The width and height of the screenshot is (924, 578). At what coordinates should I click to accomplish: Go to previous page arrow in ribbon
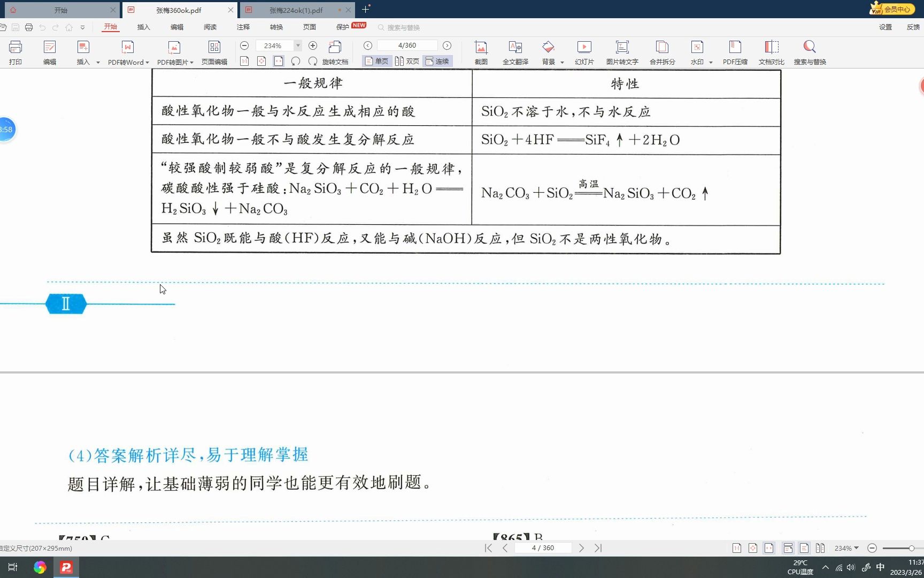pyautogui.click(x=368, y=45)
